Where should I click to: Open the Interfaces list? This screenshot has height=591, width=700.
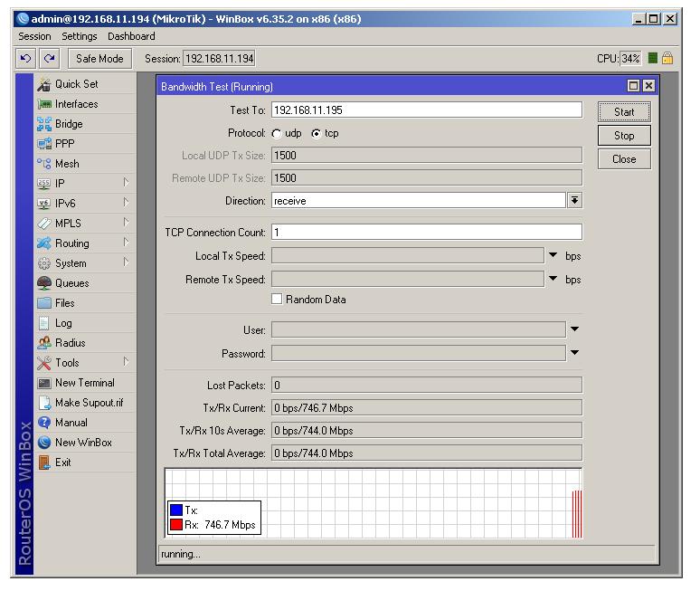tap(76, 104)
